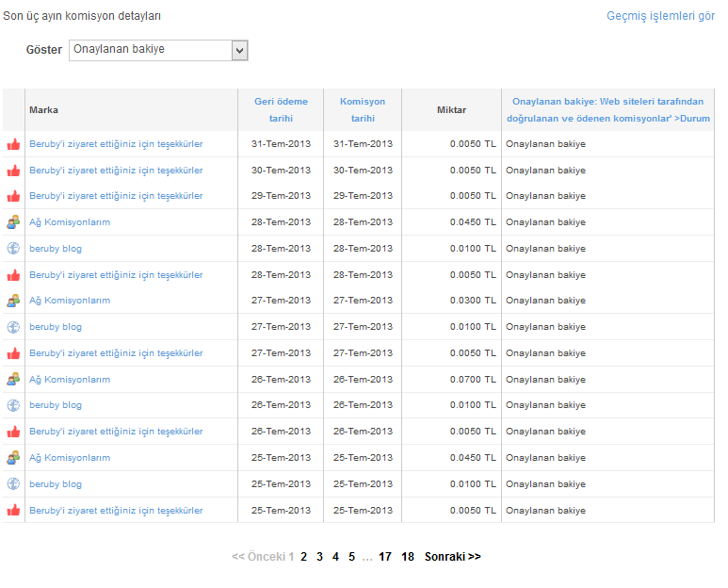Viewport: 728px width, 588px height.
Task: Click network users icon for 0.0300 TL row
Action: coord(13,301)
